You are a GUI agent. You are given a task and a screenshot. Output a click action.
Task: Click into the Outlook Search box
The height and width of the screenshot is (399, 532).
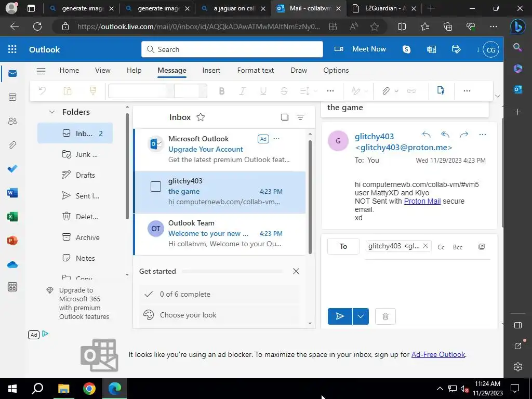(232, 49)
